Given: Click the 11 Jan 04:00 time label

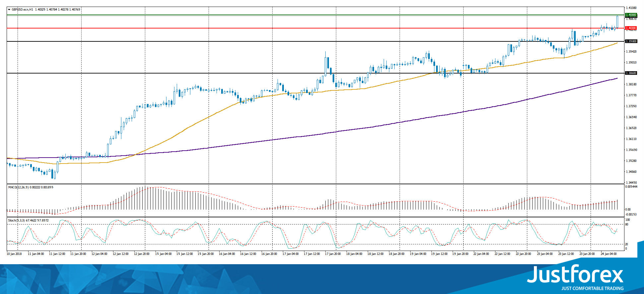Looking at the screenshot, I should [36, 254].
